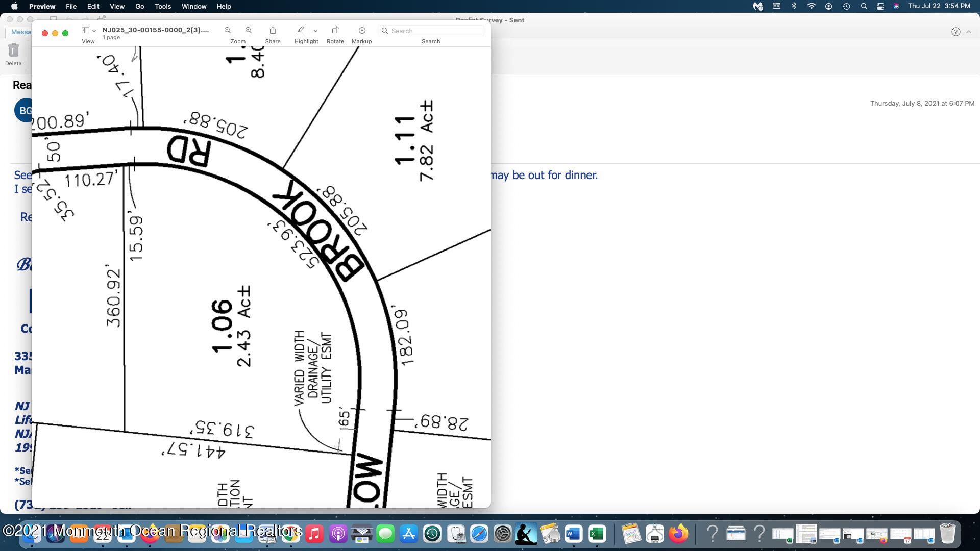Open Control Center in menu bar
This screenshot has width=980, height=551.
click(x=880, y=6)
